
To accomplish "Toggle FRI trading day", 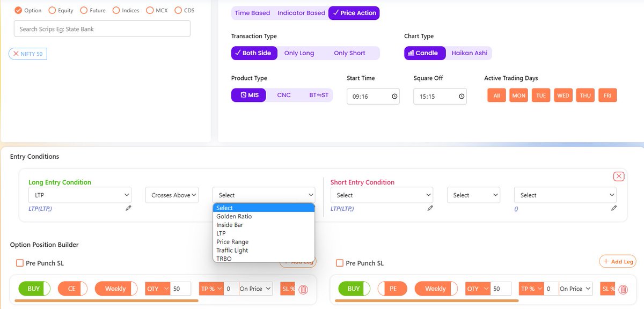I will 608,95.
